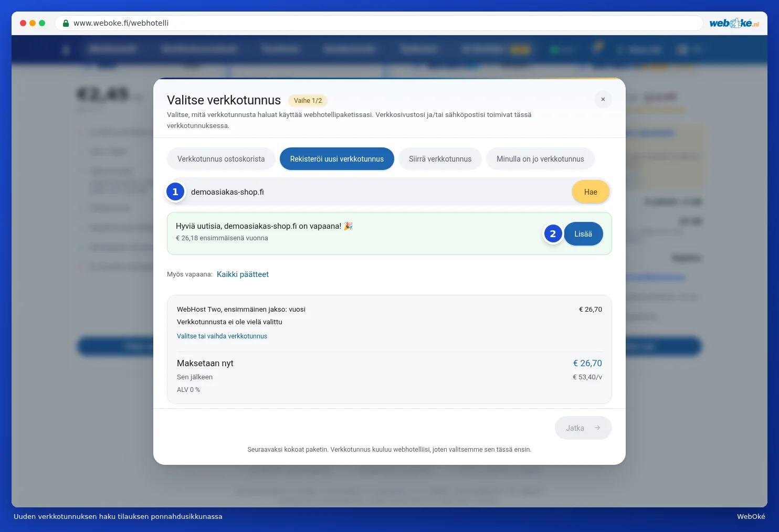Click the Jatka button
This screenshot has width=779, height=532.
click(x=583, y=428)
